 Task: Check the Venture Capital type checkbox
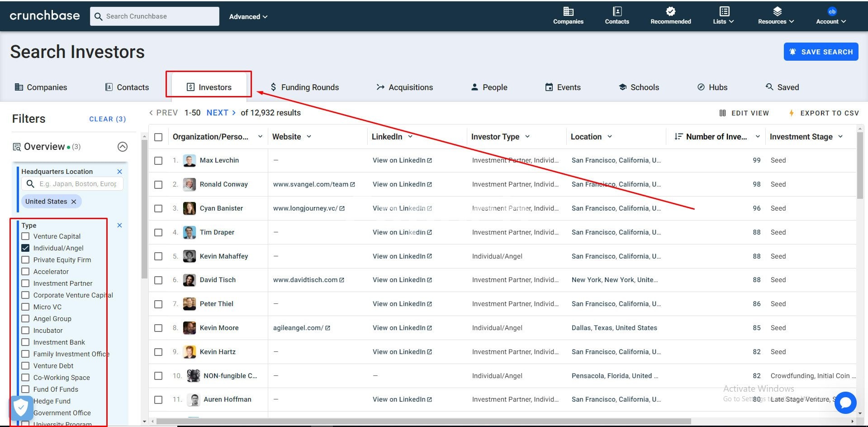click(25, 236)
